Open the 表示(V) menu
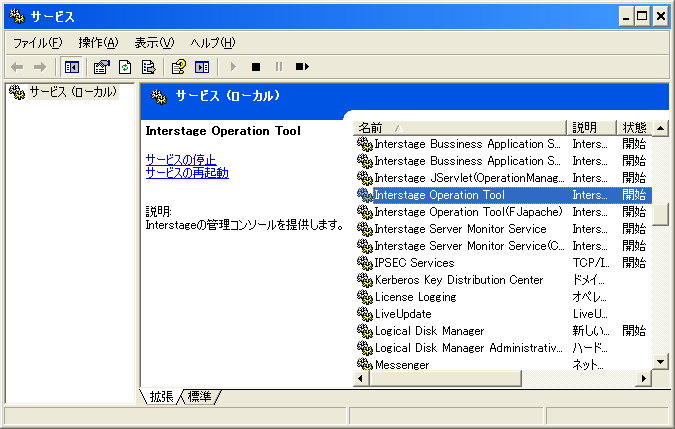Viewport: 675px width, 429px height. (x=154, y=43)
